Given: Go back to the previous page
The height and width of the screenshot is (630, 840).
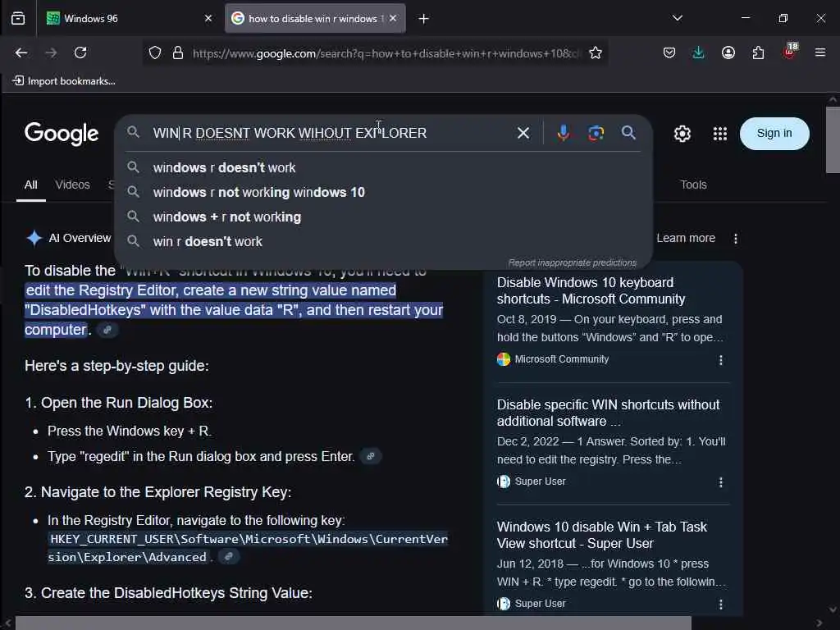Looking at the screenshot, I should tap(21, 52).
